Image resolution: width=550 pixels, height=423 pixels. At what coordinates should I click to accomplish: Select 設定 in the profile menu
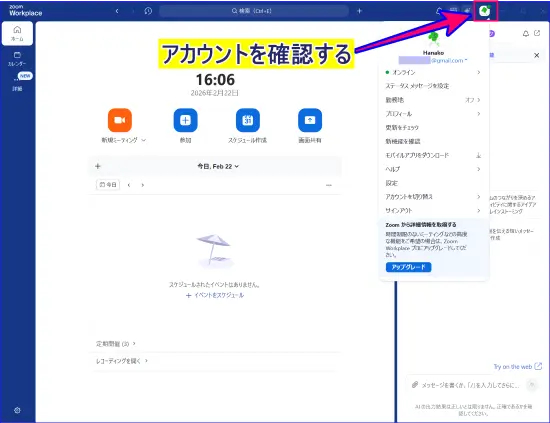(433, 183)
